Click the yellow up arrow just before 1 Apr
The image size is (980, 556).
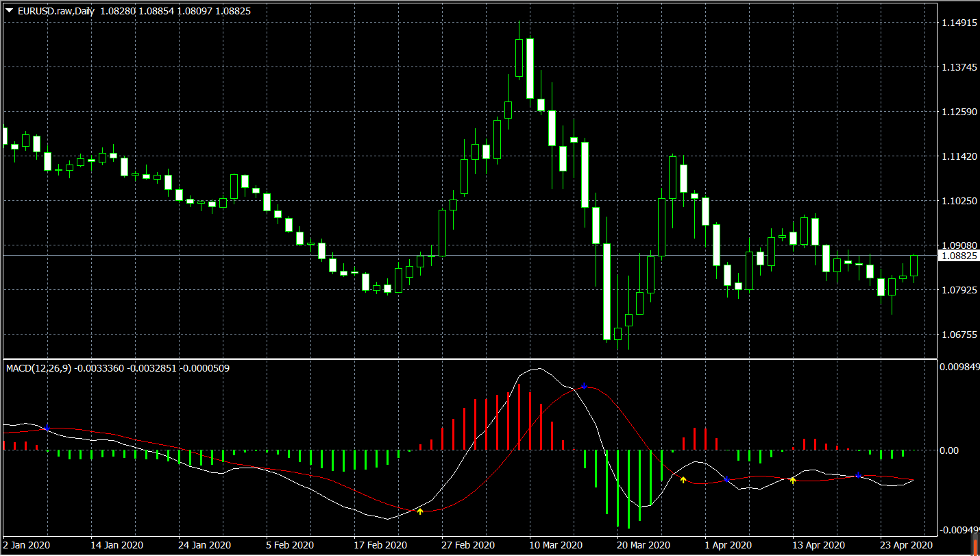pyautogui.click(x=683, y=479)
